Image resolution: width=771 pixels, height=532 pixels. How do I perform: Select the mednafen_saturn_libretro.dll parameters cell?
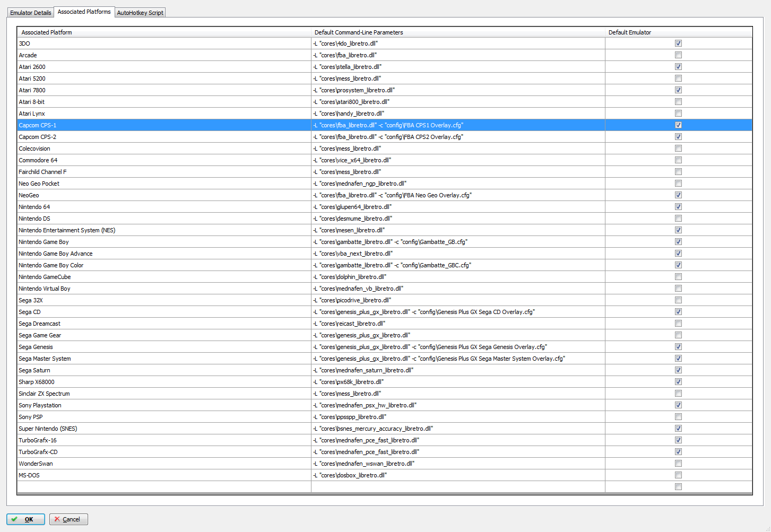[x=458, y=370]
